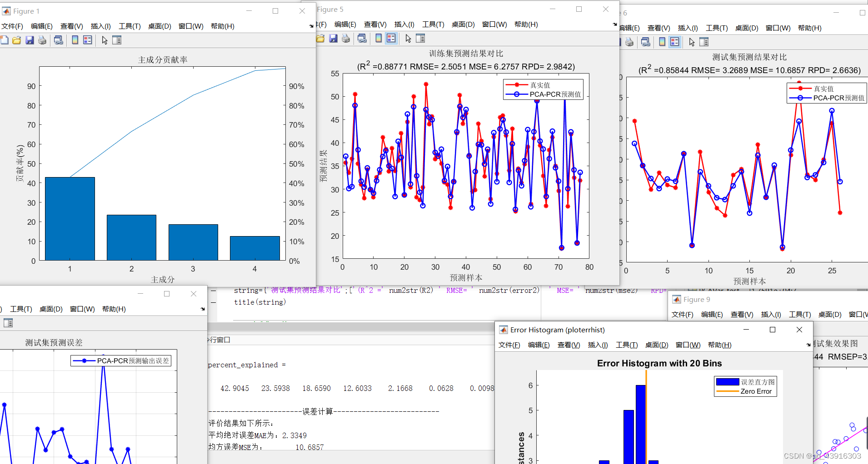The image size is (868, 464).
Task: Open the Save Figure icon in Figure 1
Action: point(30,40)
